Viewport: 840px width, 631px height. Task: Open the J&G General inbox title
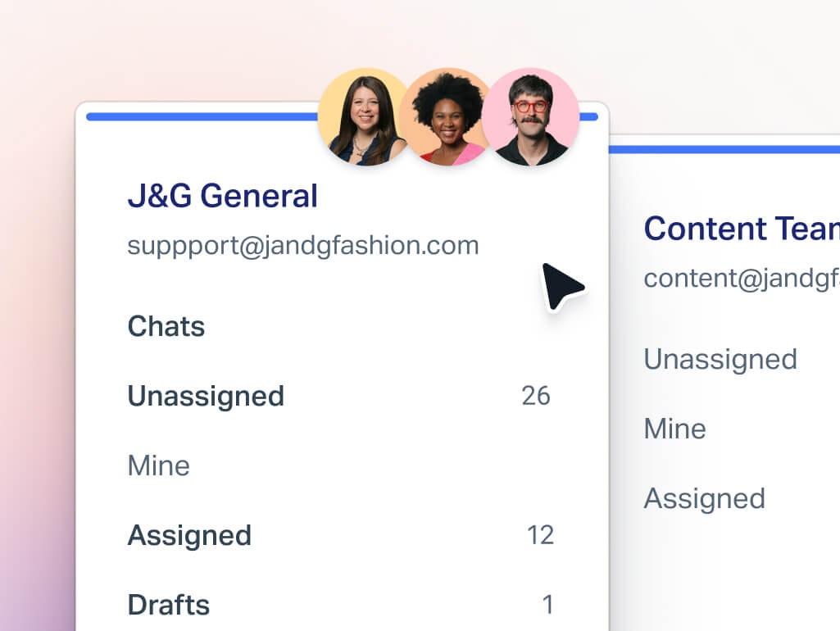(x=222, y=197)
